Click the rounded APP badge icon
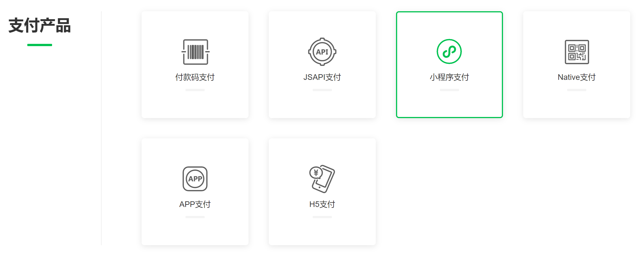Image resolution: width=644 pixels, height=257 pixels. 195,179
